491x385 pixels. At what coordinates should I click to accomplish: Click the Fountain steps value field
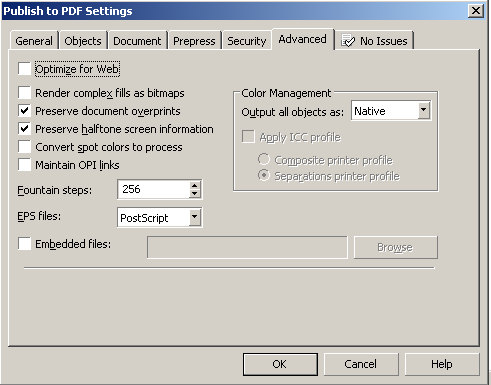click(154, 189)
